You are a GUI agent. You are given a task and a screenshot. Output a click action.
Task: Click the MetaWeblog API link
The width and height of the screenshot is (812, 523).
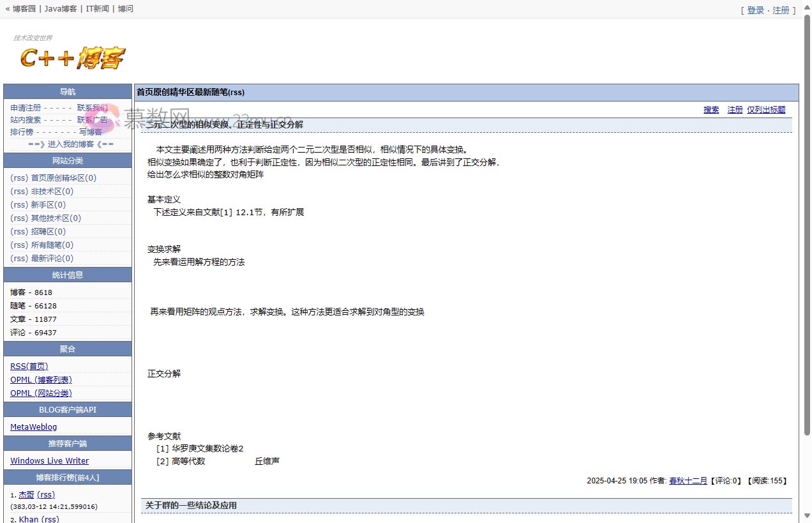[33, 427]
